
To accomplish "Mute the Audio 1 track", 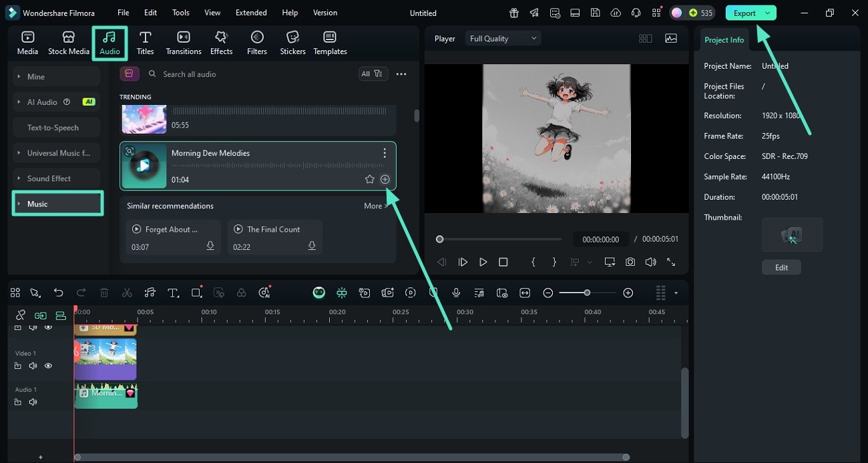I will (x=33, y=402).
